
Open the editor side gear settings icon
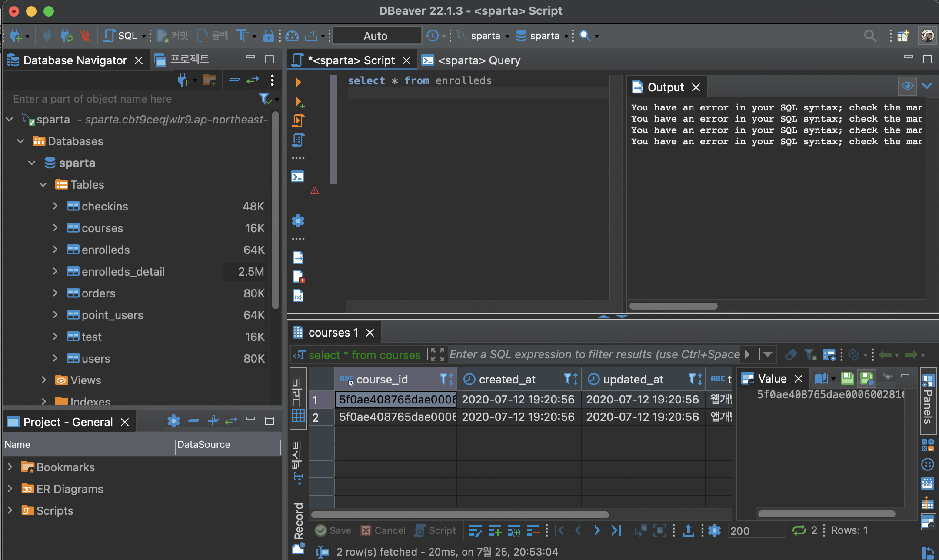(x=298, y=221)
